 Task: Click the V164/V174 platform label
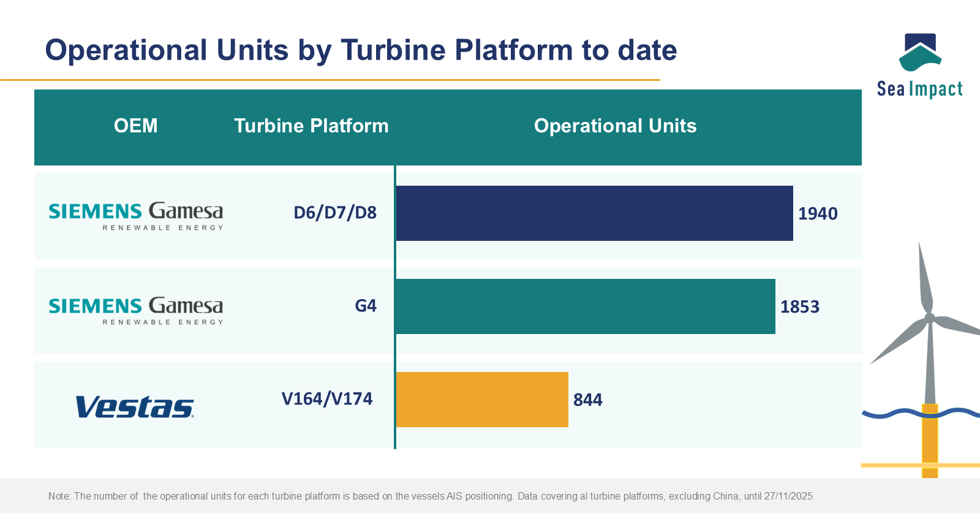327,399
